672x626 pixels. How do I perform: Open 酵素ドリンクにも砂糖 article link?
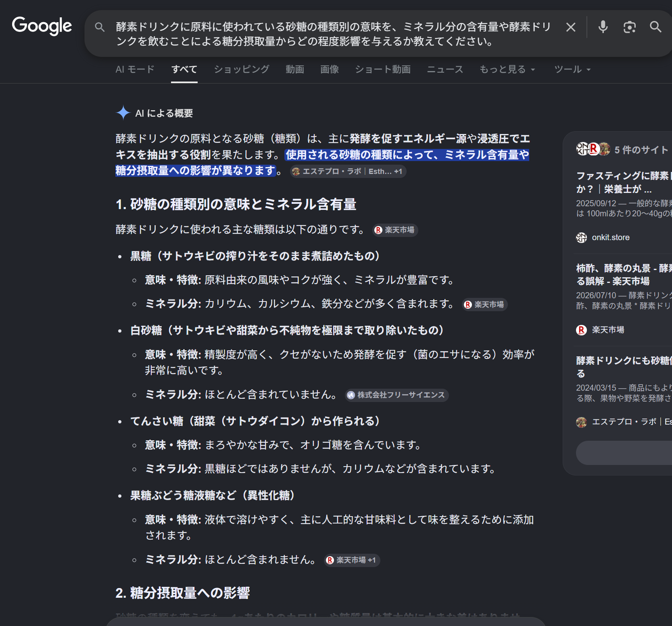tap(624, 367)
